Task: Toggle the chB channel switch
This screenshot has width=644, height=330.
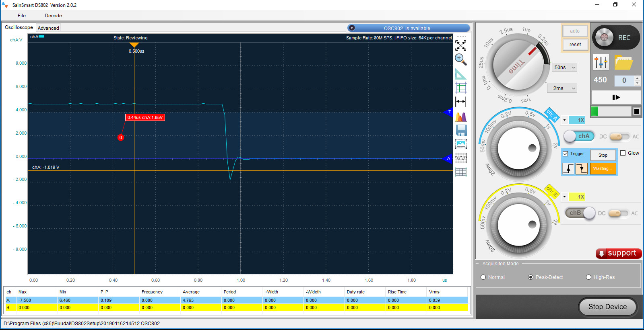Action: click(x=580, y=213)
